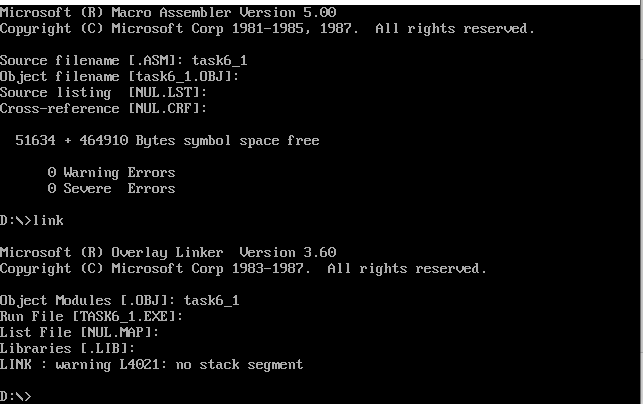Click the Source filename [.ASM] prompt line
This screenshot has width=643, height=404.
123,61
